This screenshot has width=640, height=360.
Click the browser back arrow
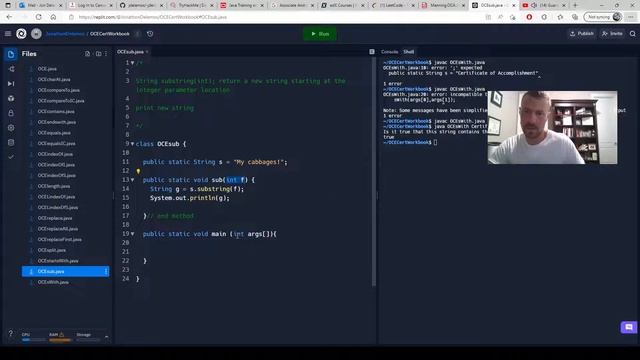(9, 17)
